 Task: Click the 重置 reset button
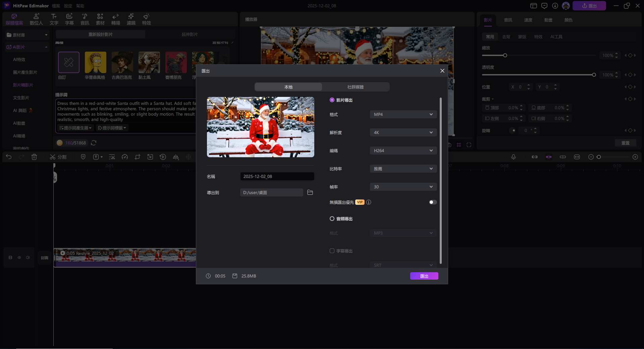(x=625, y=143)
